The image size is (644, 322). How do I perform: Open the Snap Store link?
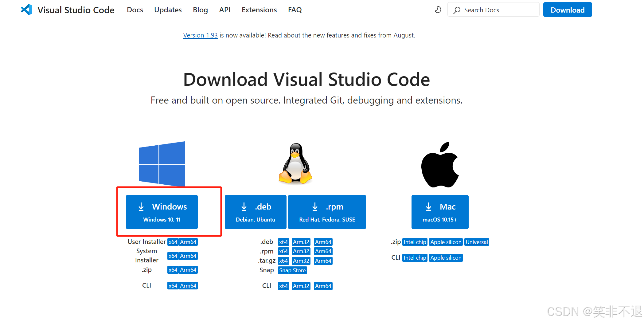click(x=292, y=270)
